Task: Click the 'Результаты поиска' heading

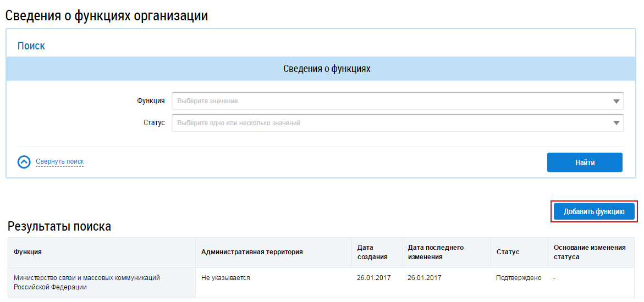Action: coord(59,226)
